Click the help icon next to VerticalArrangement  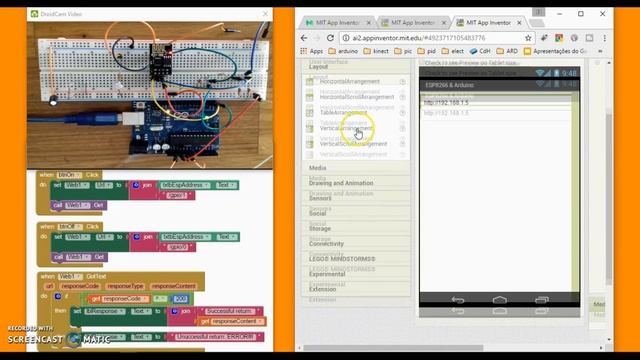pyautogui.click(x=402, y=128)
